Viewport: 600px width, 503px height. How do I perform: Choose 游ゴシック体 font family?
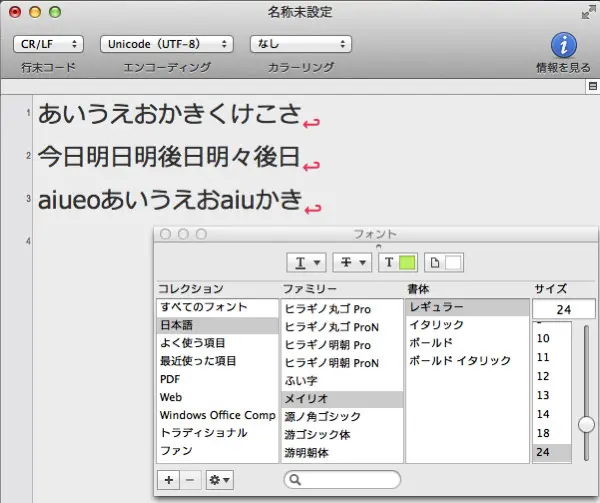click(342, 435)
